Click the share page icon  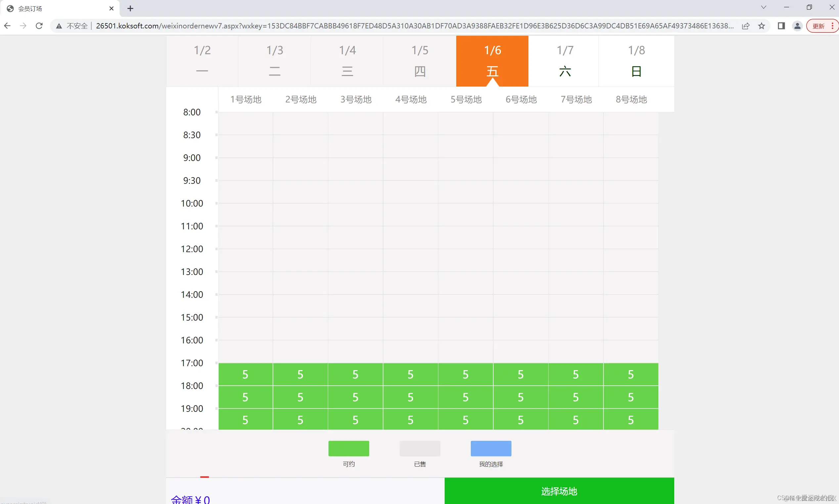click(x=745, y=26)
